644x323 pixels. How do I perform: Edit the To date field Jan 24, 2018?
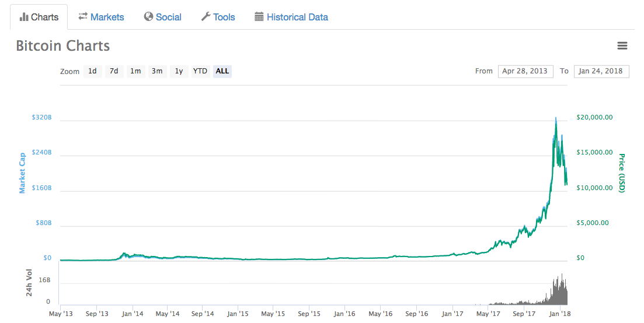click(x=601, y=71)
